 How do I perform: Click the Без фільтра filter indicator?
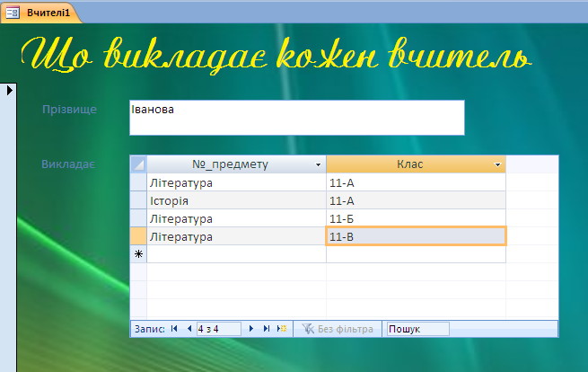pos(338,329)
